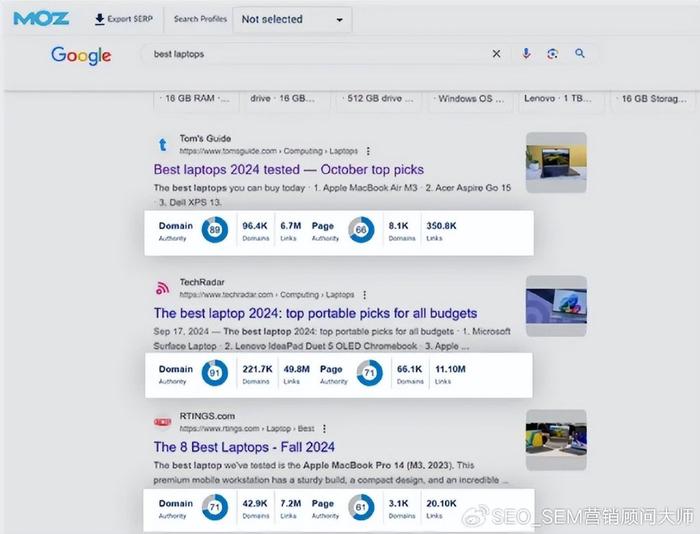The image size is (700, 534).
Task: Click the magnifier search icon
Action: (x=579, y=54)
